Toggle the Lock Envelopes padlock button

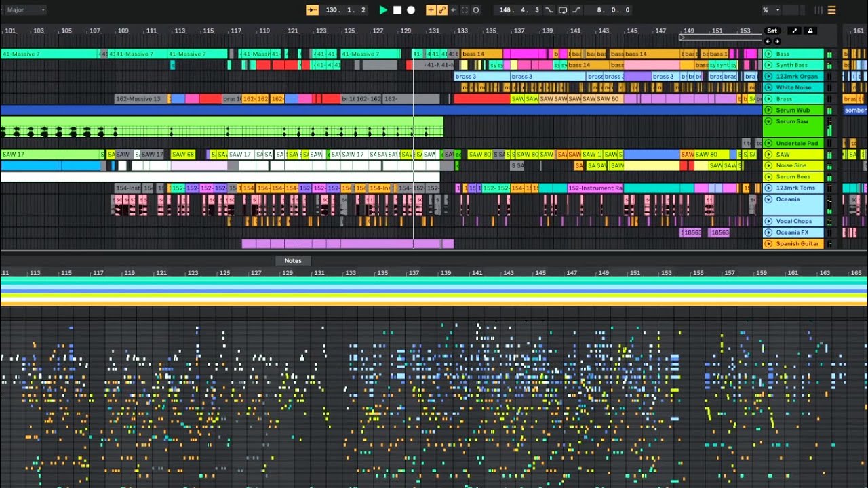[810, 30]
